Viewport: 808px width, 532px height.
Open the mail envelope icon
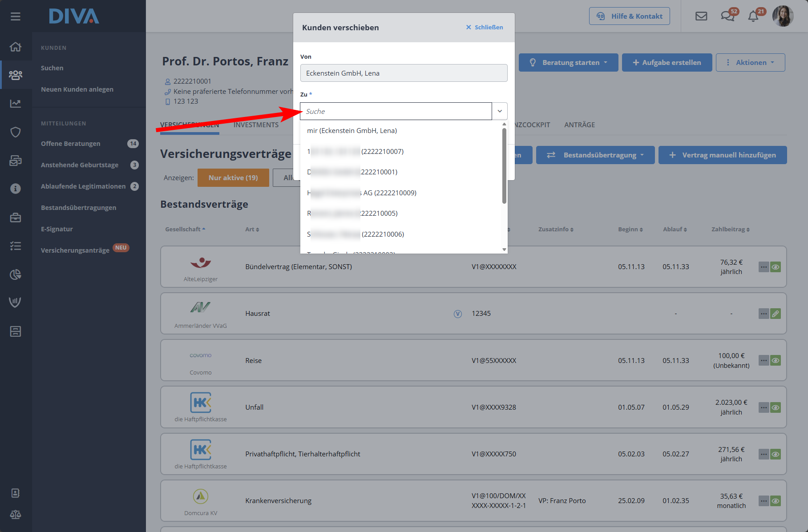701,16
